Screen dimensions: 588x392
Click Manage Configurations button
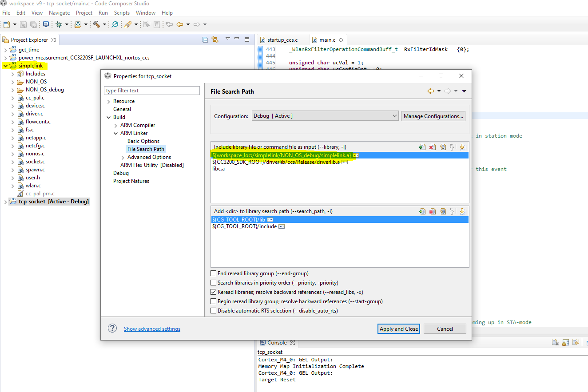(433, 116)
